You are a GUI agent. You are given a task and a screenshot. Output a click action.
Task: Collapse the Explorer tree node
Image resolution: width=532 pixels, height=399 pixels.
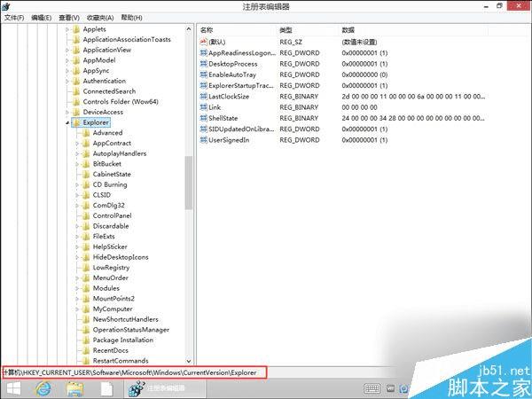(x=67, y=123)
